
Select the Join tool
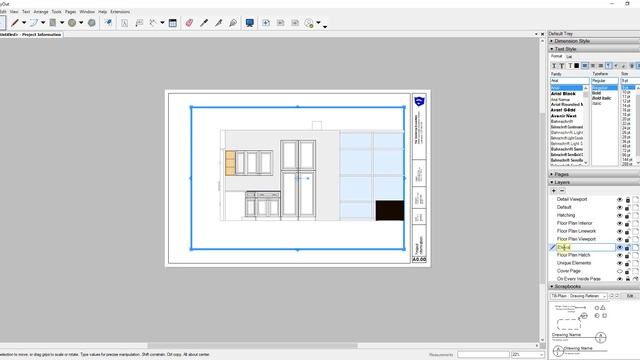pyautogui.click(x=233, y=23)
